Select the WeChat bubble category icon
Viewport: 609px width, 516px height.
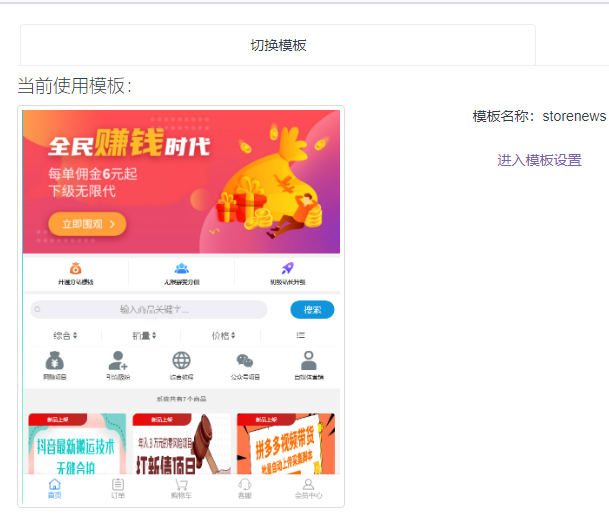pyautogui.click(x=245, y=362)
